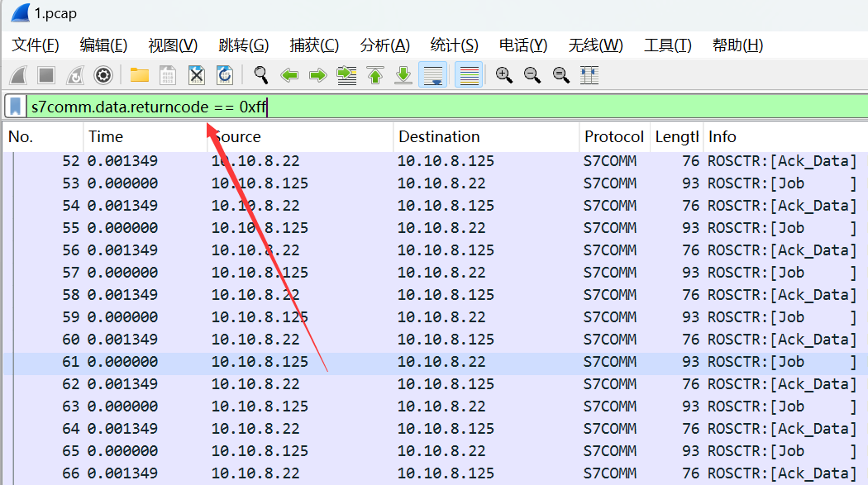This screenshot has height=485, width=868.
Task: Open the display filter bookmark dropdown
Action: pyautogui.click(x=16, y=106)
